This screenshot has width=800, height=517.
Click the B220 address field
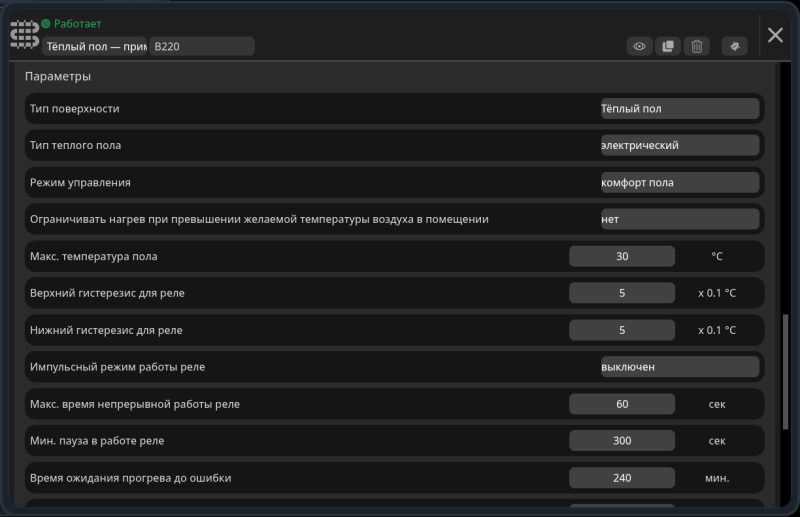pos(202,46)
